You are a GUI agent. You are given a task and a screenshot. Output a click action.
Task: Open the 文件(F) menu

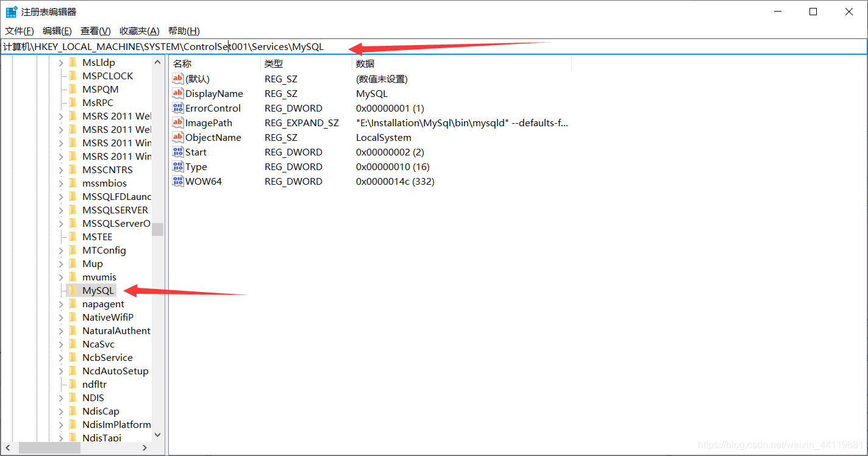[20, 31]
